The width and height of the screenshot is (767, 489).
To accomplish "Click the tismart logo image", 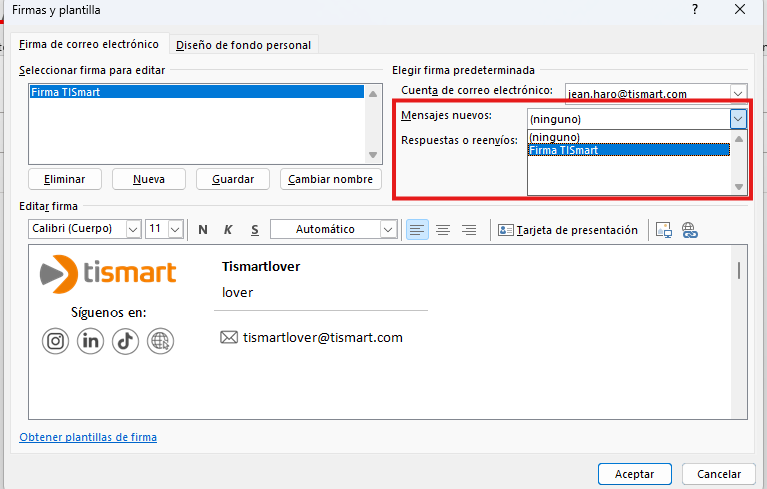I will coord(108,274).
